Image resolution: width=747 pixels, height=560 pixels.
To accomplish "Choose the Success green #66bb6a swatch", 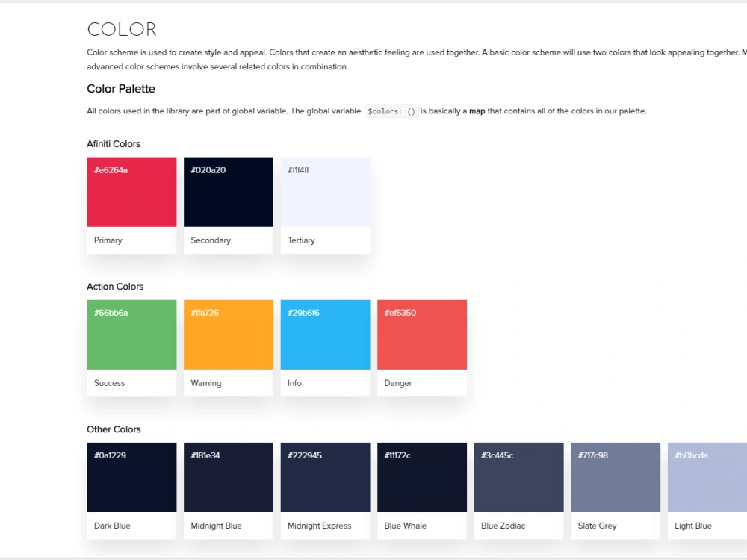I will (x=131, y=335).
